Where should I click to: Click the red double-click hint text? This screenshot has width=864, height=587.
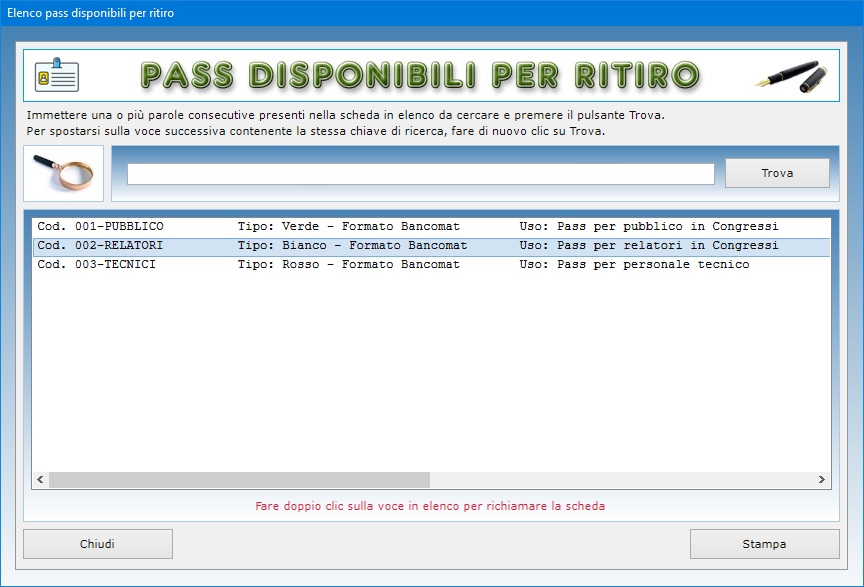[430, 506]
